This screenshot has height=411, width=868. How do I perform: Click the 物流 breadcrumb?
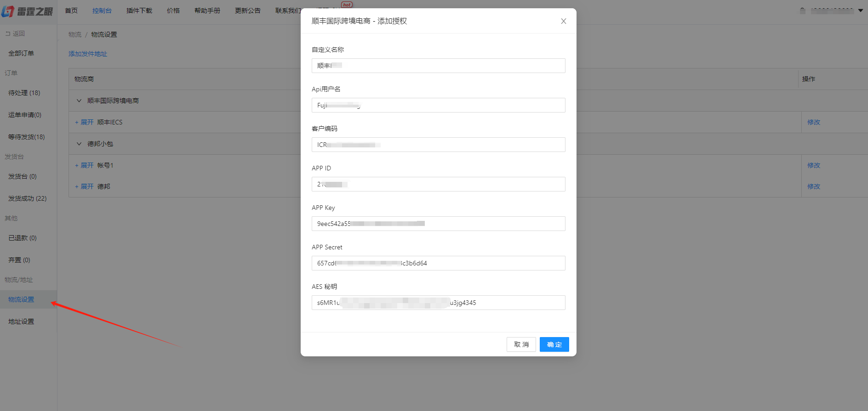(x=75, y=34)
